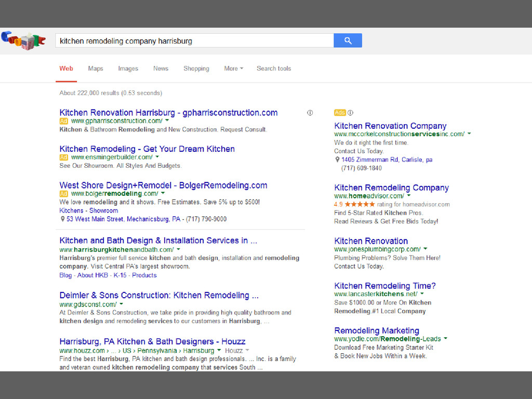Expand gray arrow after Houzz label

247,350
